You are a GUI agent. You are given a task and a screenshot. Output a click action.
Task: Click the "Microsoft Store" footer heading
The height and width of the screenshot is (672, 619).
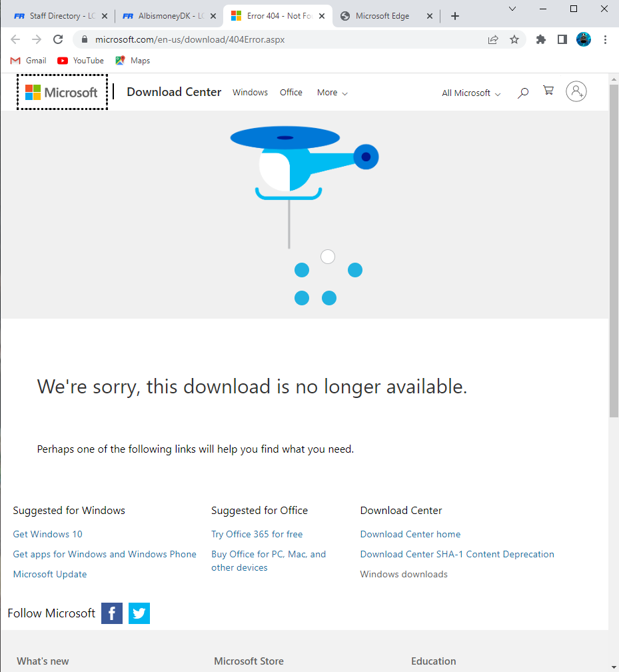(x=249, y=661)
